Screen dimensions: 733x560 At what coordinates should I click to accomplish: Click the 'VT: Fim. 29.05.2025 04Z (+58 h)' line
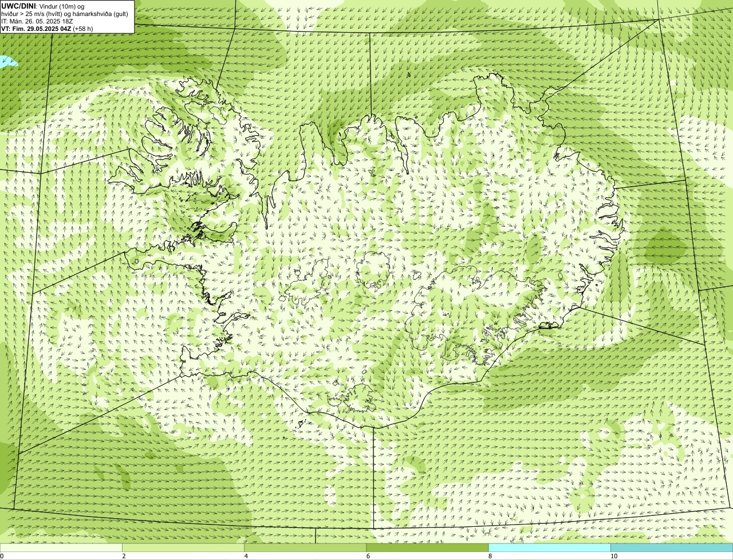pos(47,29)
